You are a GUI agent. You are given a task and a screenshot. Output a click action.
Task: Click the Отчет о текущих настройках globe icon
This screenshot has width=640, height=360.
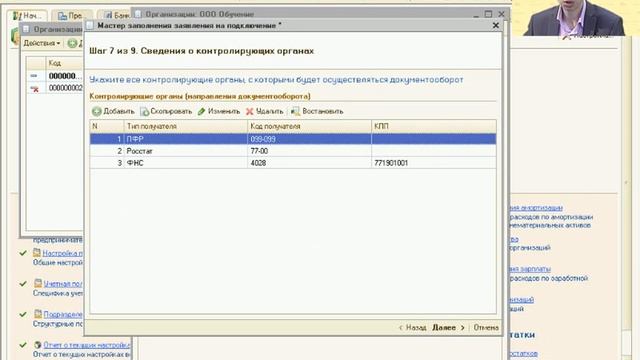pos(38,345)
